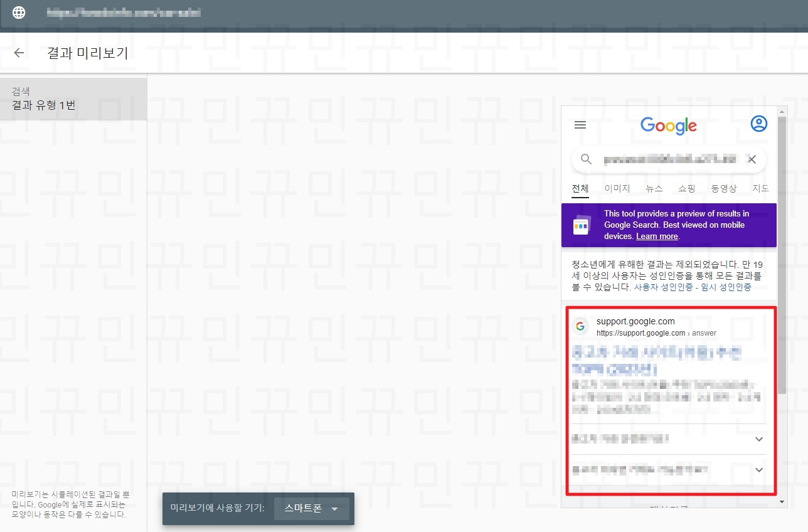Open the 동영상 tab
The width and height of the screenshot is (808, 532).
click(724, 188)
